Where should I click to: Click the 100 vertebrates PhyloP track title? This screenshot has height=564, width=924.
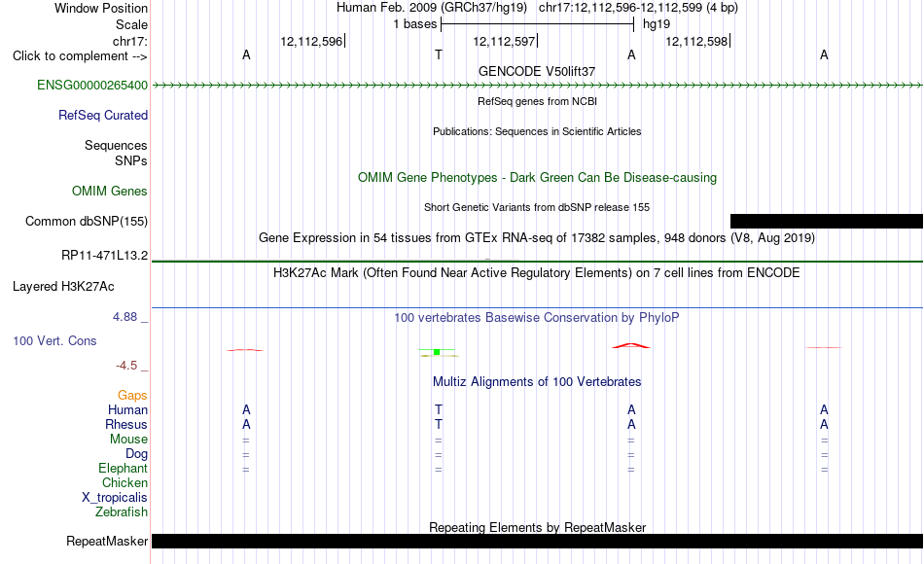[537, 318]
